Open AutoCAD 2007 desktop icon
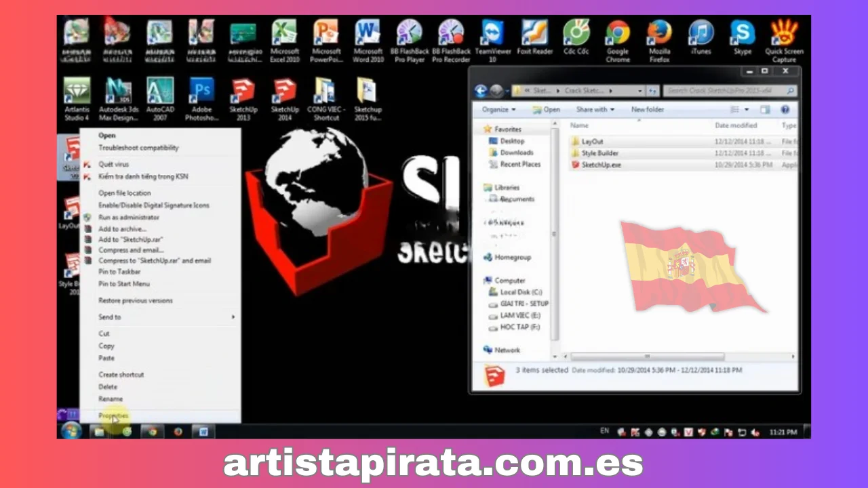 pyautogui.click(x=160, y=99)
